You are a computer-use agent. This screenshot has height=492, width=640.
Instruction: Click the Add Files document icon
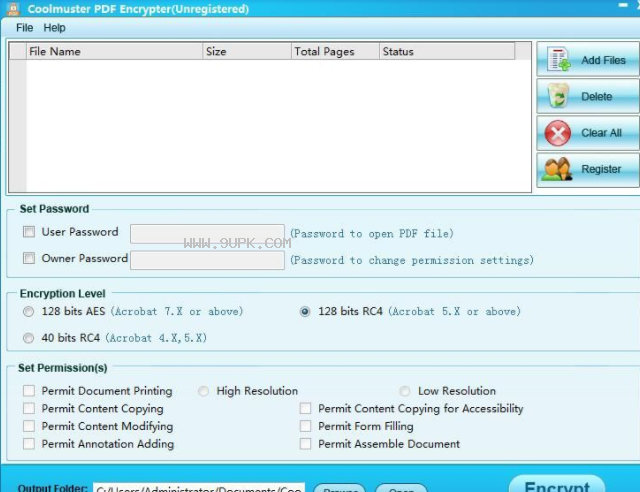559,60
